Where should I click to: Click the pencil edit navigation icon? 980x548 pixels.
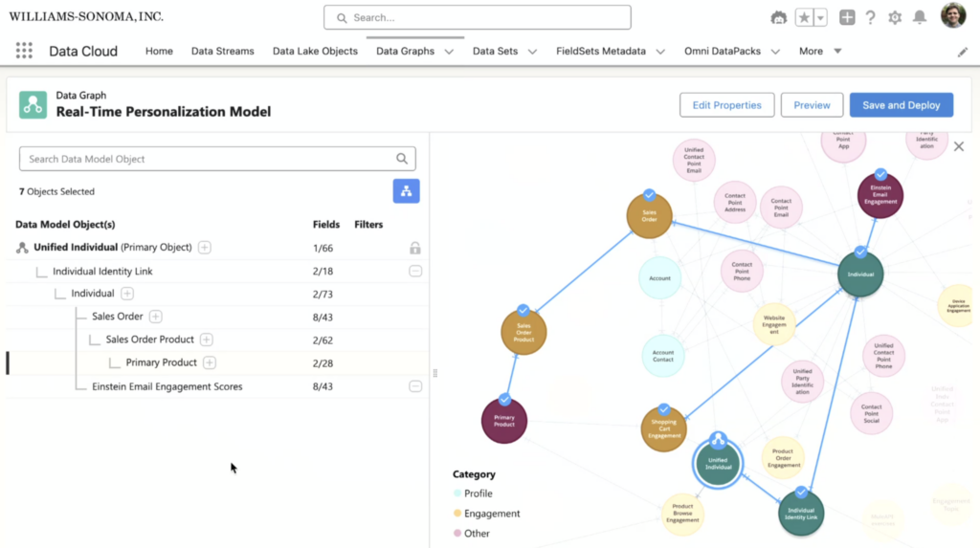pos(963,52)
